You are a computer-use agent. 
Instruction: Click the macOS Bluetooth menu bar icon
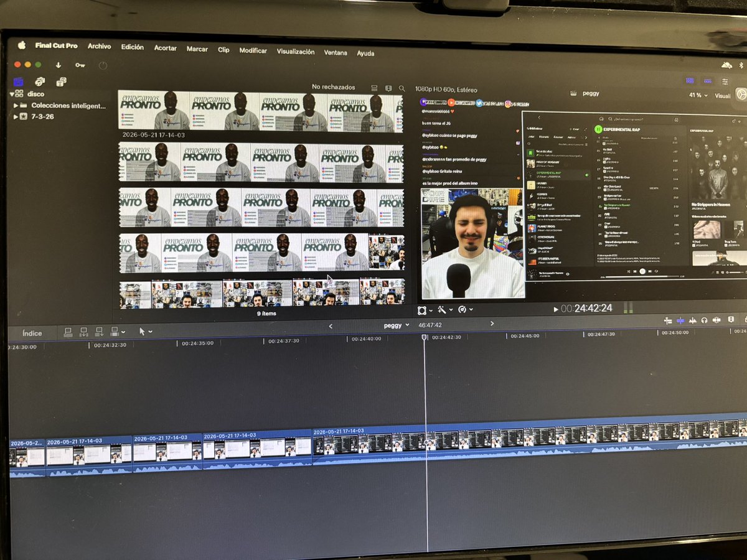click(x=741, y=65)
